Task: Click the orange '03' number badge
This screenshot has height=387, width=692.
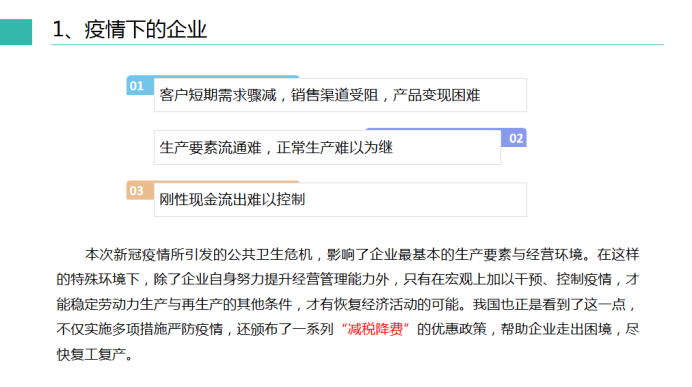Action: 139,191
